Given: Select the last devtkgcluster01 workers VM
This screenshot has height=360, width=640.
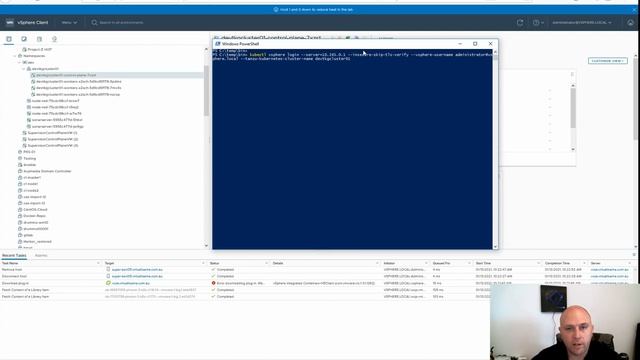Looking at the screenshot, I should [x=78, y=94].
